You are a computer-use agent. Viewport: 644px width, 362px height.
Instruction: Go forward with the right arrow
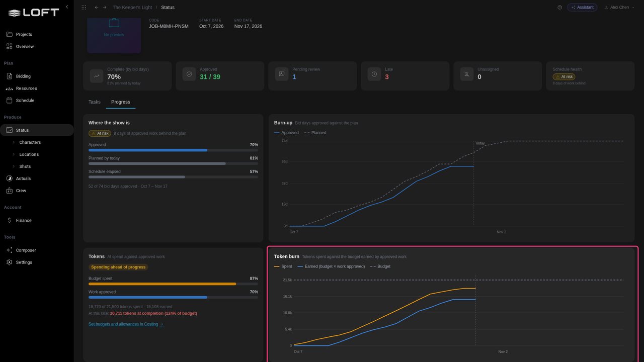tap(105, 8)
